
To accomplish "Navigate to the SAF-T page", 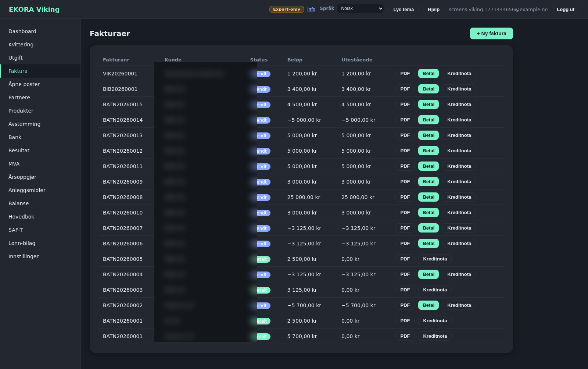I will 16,230.
